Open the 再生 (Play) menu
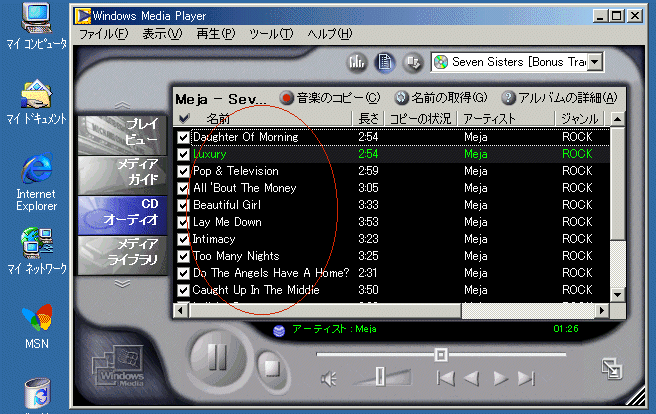 (x=216, y=34)
